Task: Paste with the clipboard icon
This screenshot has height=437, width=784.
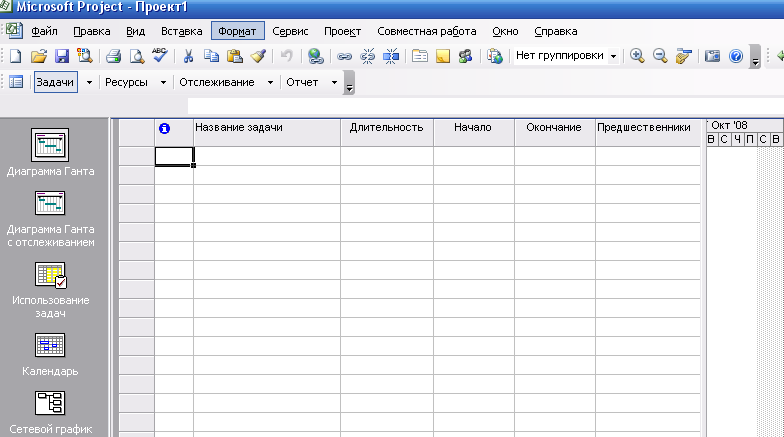Action: (234, 56)
